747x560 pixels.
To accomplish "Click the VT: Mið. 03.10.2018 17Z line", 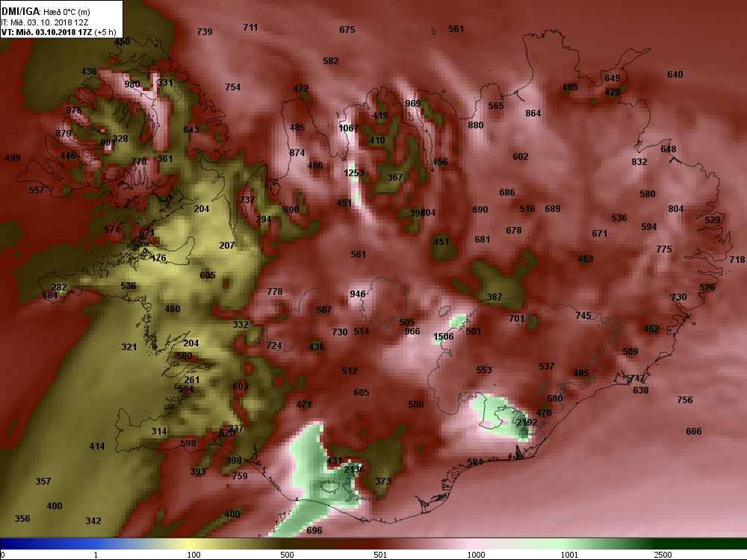I will point(58,32).
